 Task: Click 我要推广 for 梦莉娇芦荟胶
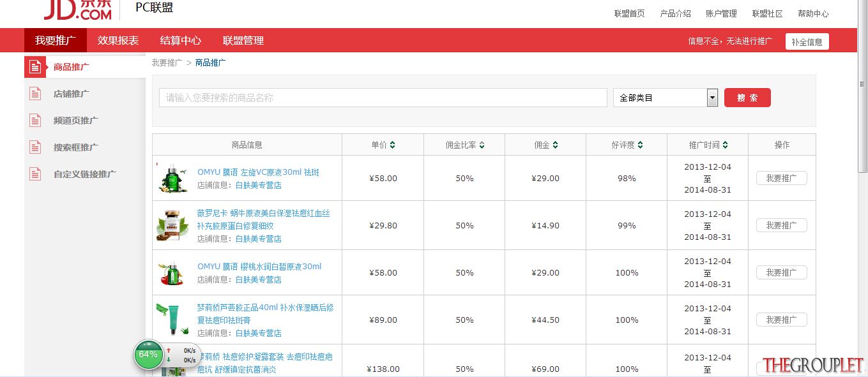pos(782,320)
